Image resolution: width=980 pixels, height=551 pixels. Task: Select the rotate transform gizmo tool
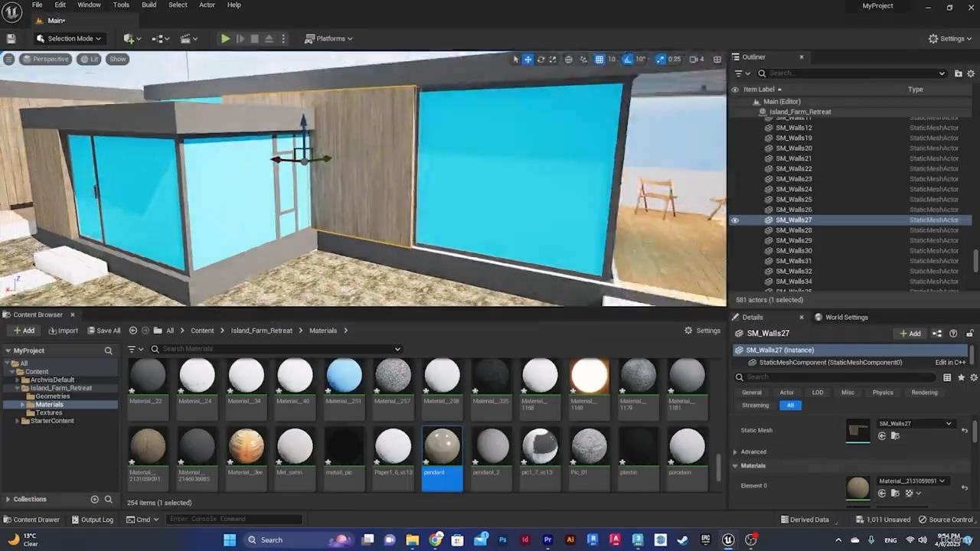point(541,59)
